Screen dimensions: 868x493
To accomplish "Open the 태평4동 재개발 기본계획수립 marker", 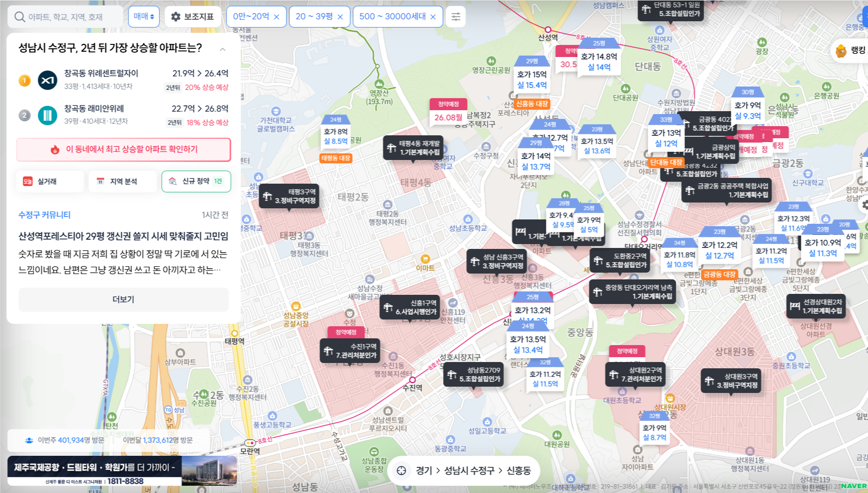I will coord(413,148).
